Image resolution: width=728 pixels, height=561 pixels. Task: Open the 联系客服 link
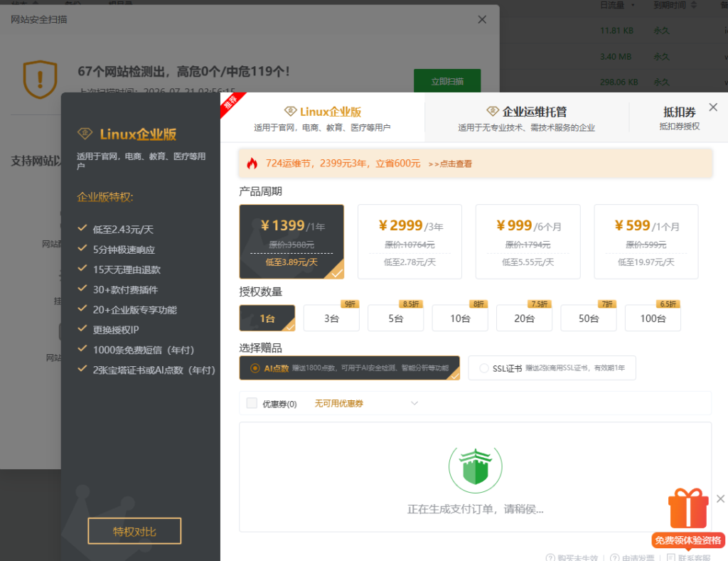click(x=688, y=557)
